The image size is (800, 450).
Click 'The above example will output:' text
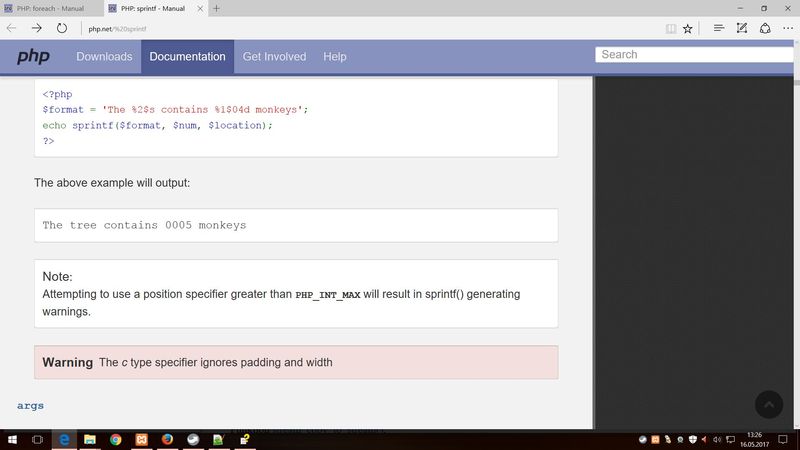112,183
